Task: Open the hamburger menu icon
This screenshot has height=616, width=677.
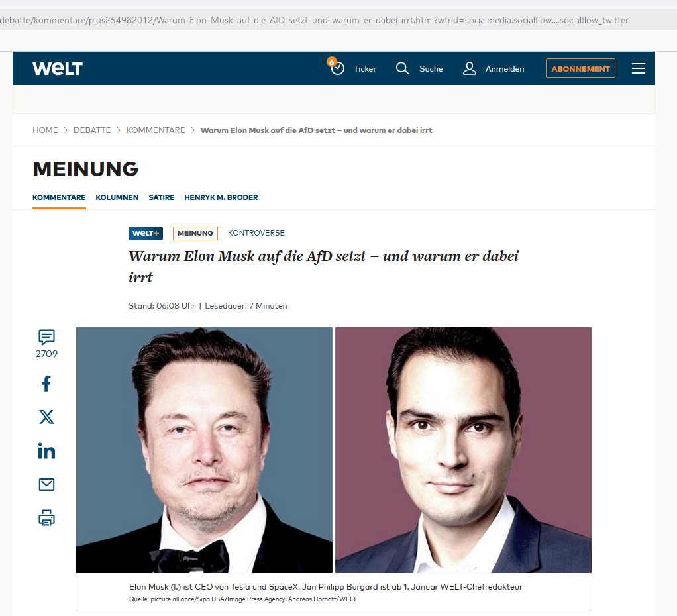Action: pos(638,68)
